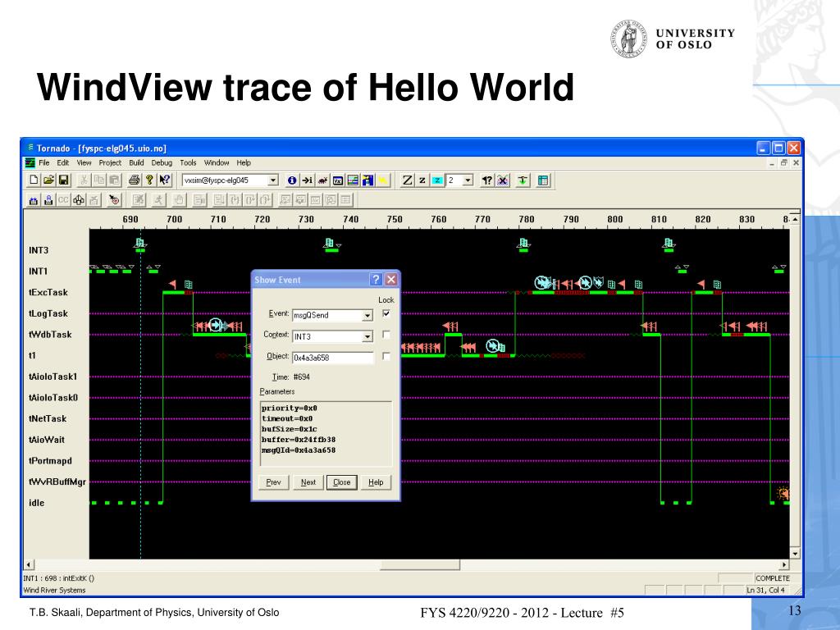Open the Edit menu
This screenshot has width=840, height=630.
(x=63, y=163)
